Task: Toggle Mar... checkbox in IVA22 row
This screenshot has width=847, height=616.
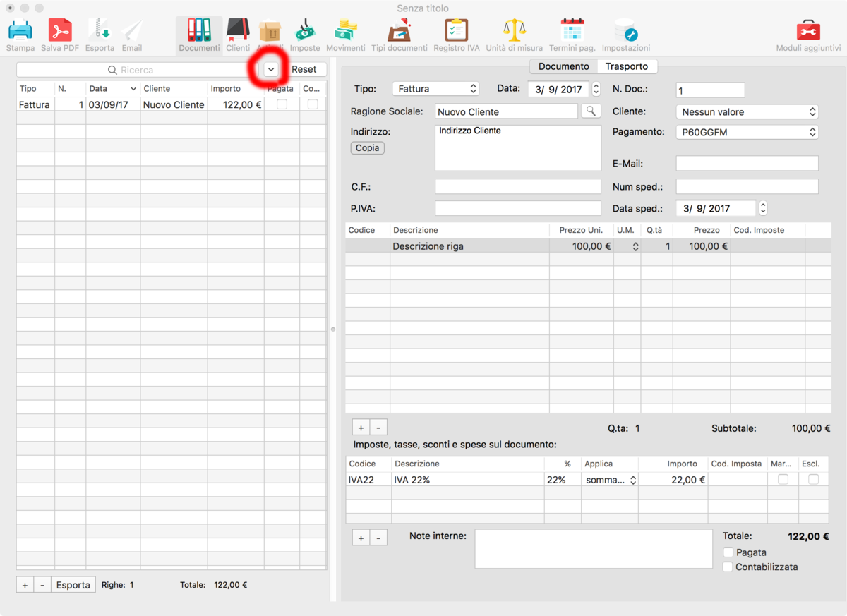Action: pos(783,480)
